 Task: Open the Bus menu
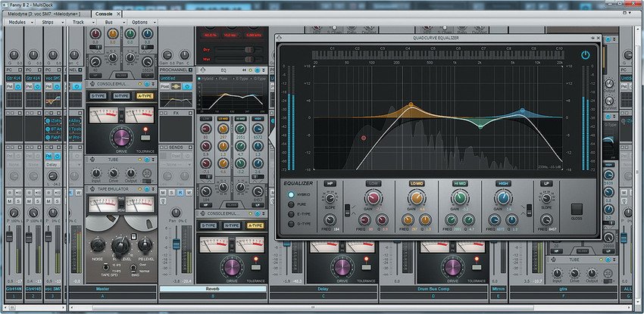tap(108, 22)
